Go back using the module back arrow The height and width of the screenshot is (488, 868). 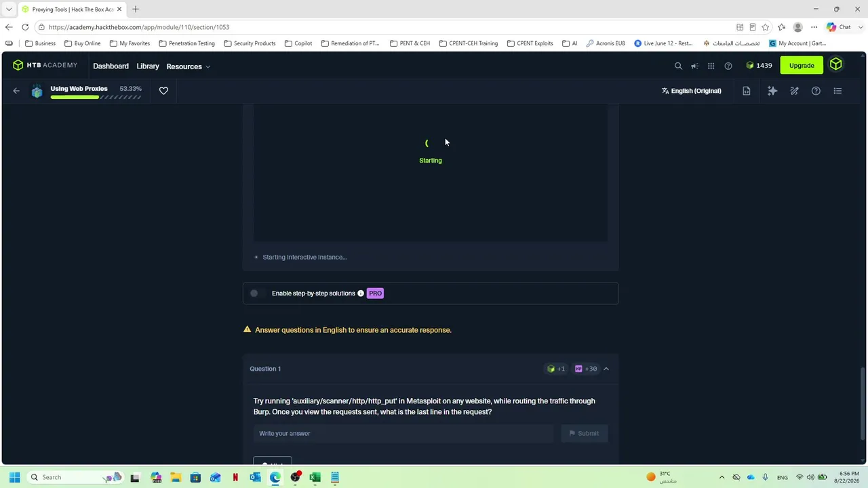click(16, 91)
